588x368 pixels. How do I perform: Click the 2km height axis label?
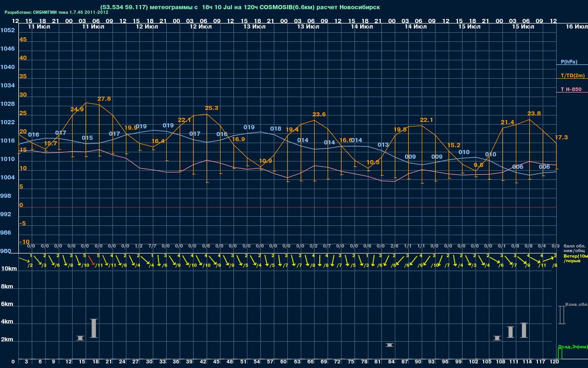(x=7, y=340)
